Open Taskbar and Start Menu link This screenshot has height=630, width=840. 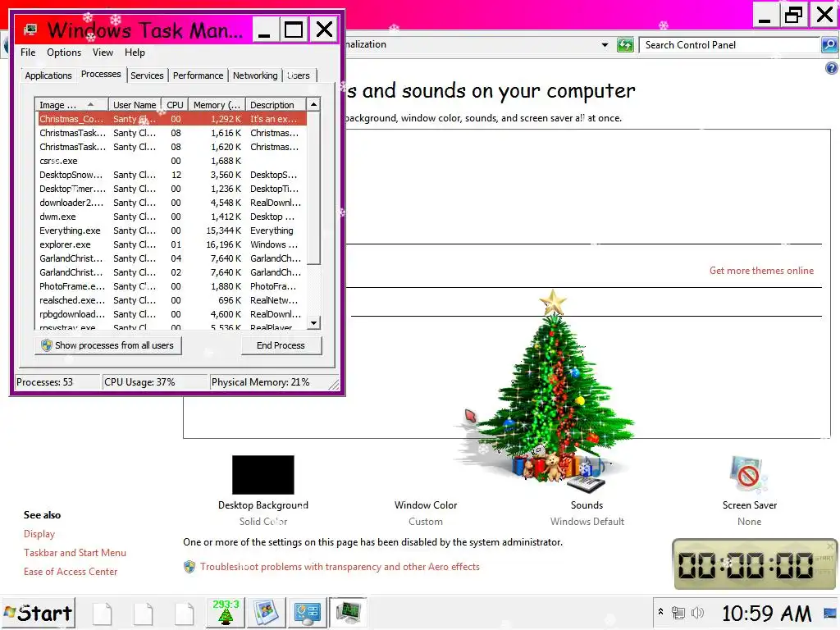tap(75, 553)
